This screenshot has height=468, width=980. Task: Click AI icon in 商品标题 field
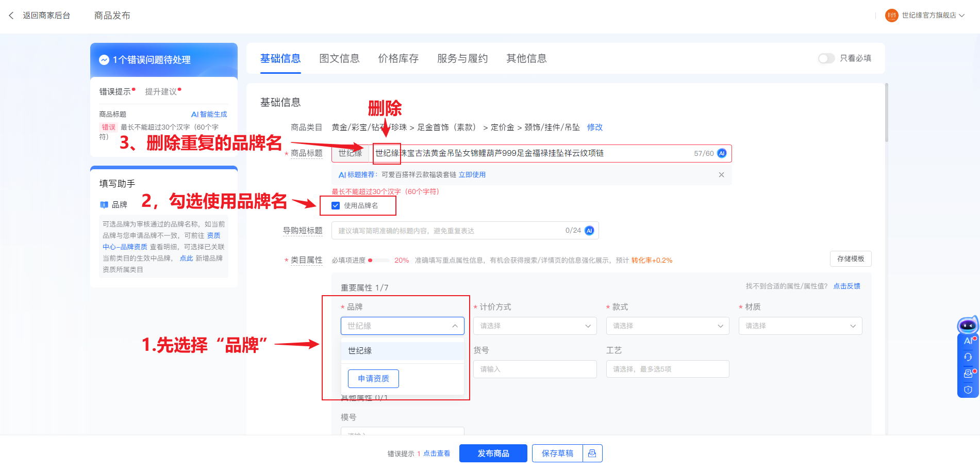[x=722, y=153]
